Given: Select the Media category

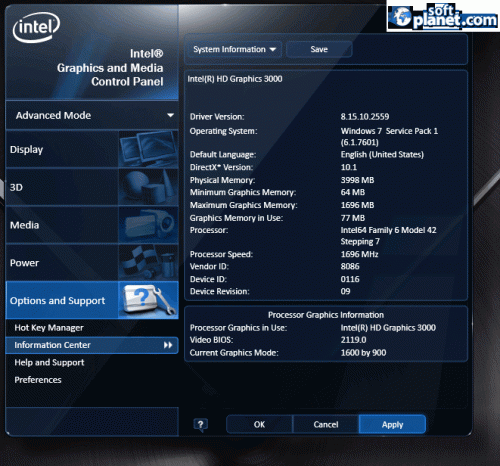Looking at the screenshot, I should [92, 225].
